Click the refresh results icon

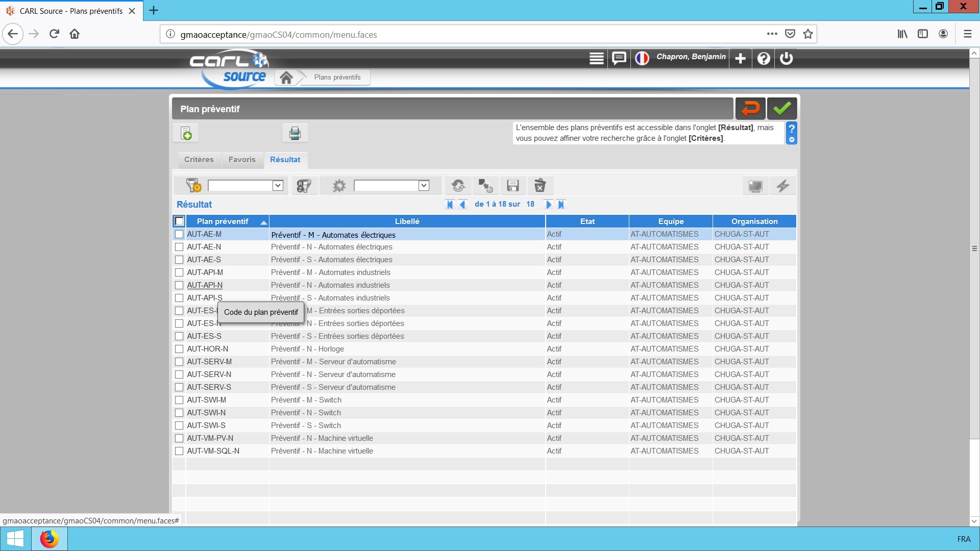point(458,186)
